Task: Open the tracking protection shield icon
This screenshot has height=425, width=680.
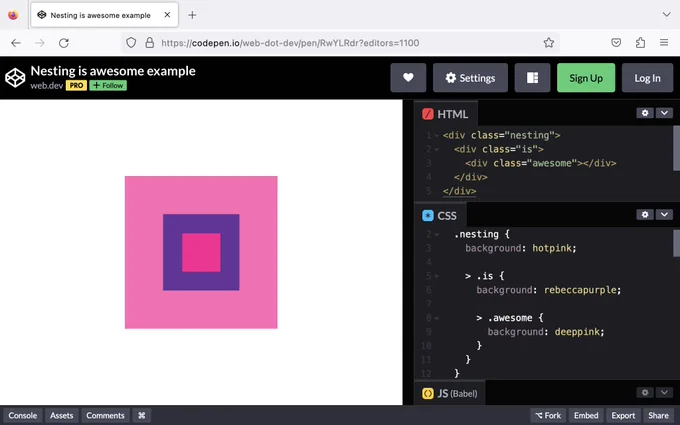Action: pos(131,42)
